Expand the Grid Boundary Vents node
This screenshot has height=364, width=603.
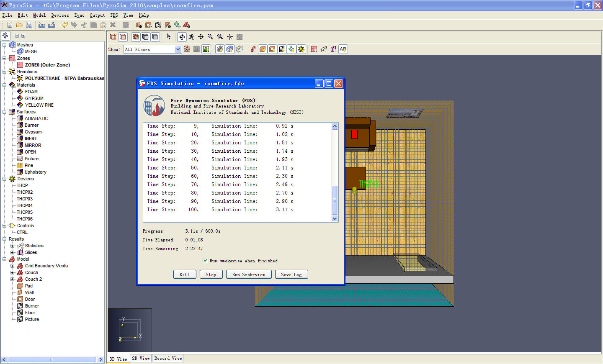(12, 266)
